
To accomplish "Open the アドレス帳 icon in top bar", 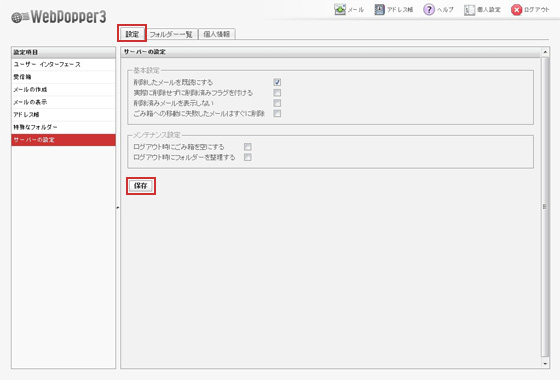I will point(379,10).
